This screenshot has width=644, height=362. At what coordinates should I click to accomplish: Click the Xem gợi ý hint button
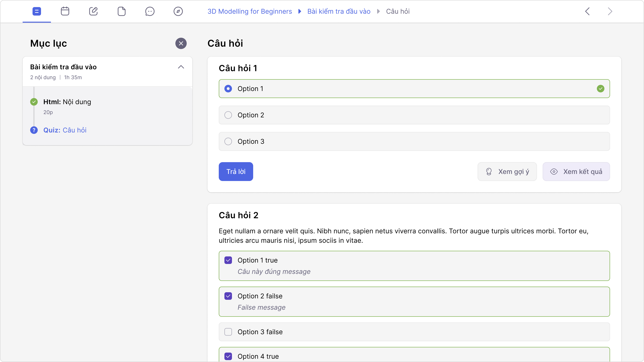[x=507, y=172]
